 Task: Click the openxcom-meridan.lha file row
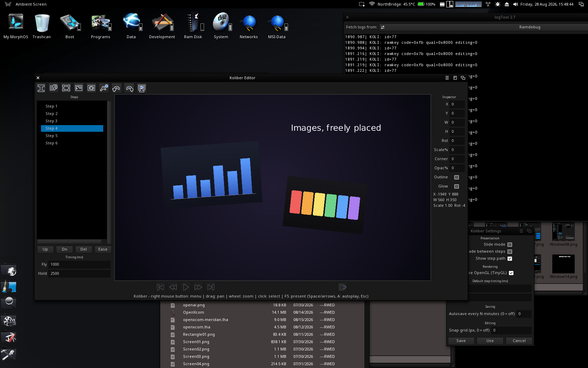click(262, 320)
